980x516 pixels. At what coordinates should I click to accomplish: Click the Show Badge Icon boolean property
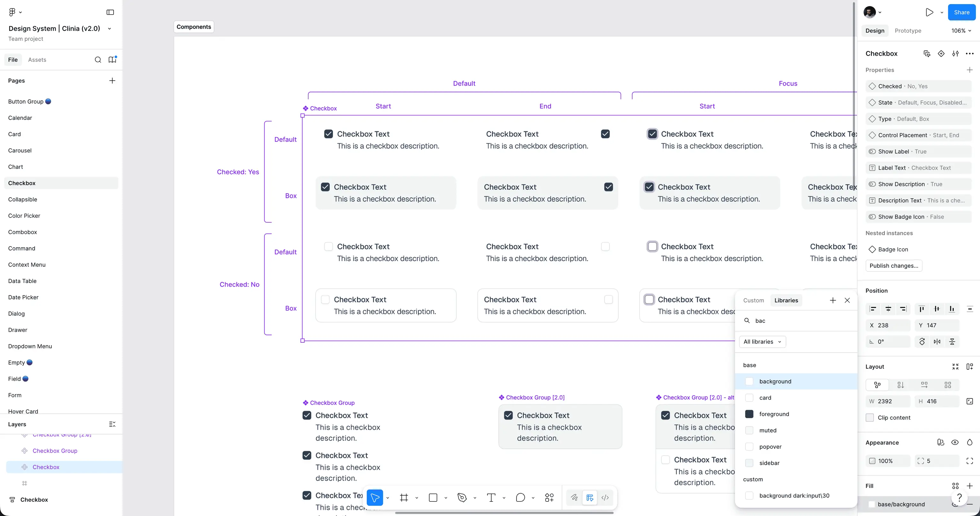pyautogui.click(x=918, y=217)
